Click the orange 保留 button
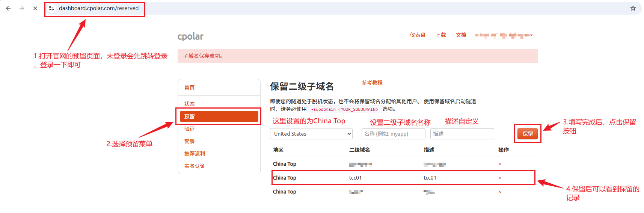The image size is (644, 213). tap(527, 134)
